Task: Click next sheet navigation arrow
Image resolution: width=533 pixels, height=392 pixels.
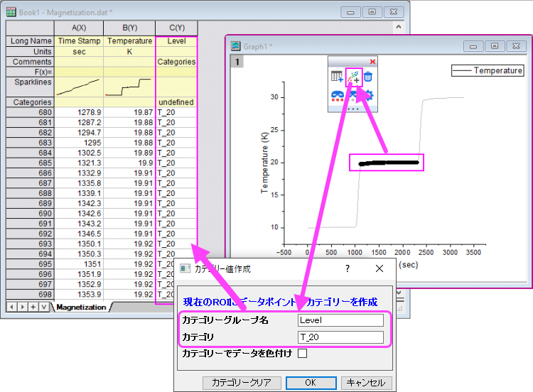Action: tap(23, 307)
